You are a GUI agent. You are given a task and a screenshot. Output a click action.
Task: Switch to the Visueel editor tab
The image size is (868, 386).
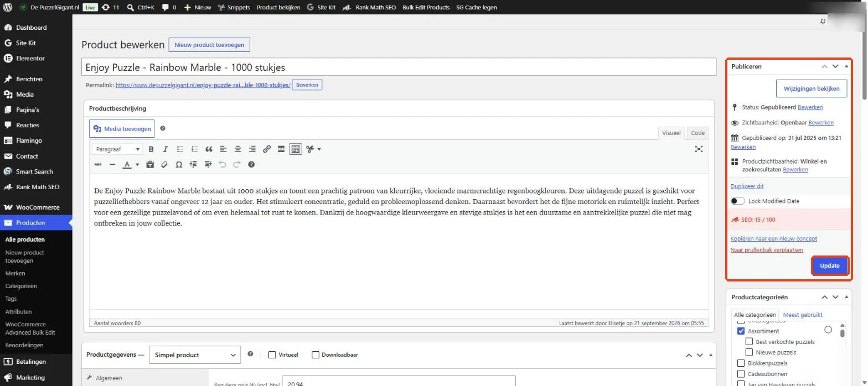coord(671,133)
